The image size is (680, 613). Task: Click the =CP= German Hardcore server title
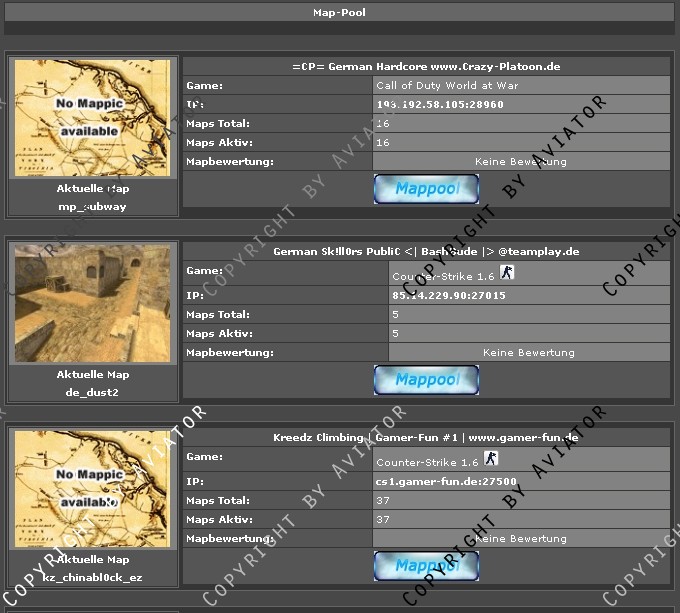coord(426,67)
